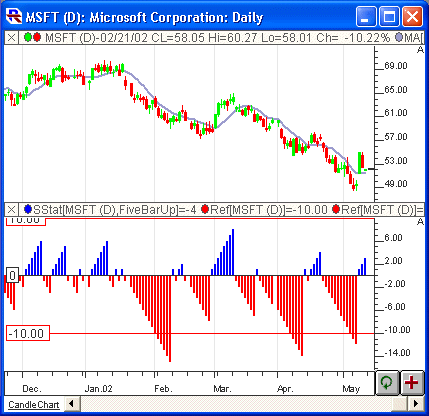
Task: Click the Jan.02 date axis label
Action: 98,389
